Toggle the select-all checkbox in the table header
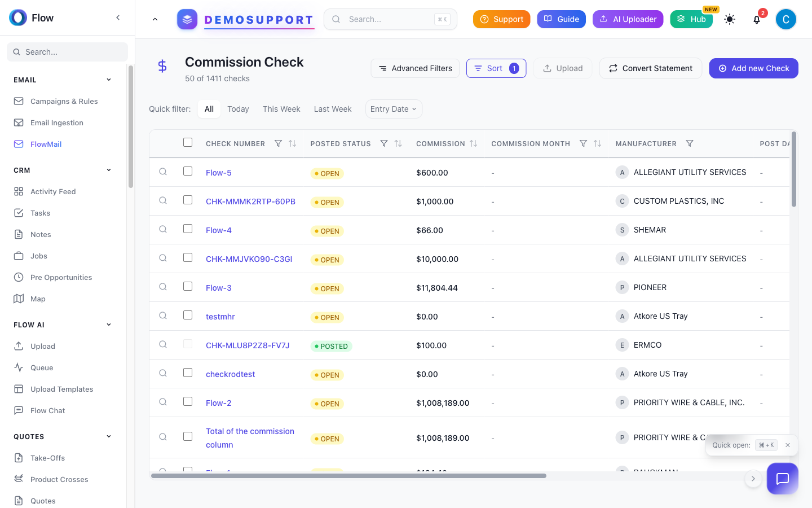Viewport: 812px width, 508px height. click(x=188, y=142)
